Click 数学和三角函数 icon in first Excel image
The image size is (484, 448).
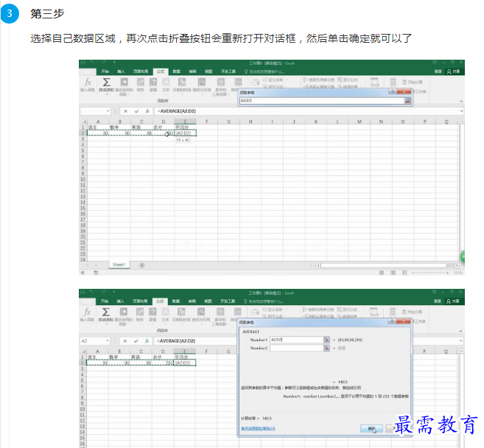point(221,82)
